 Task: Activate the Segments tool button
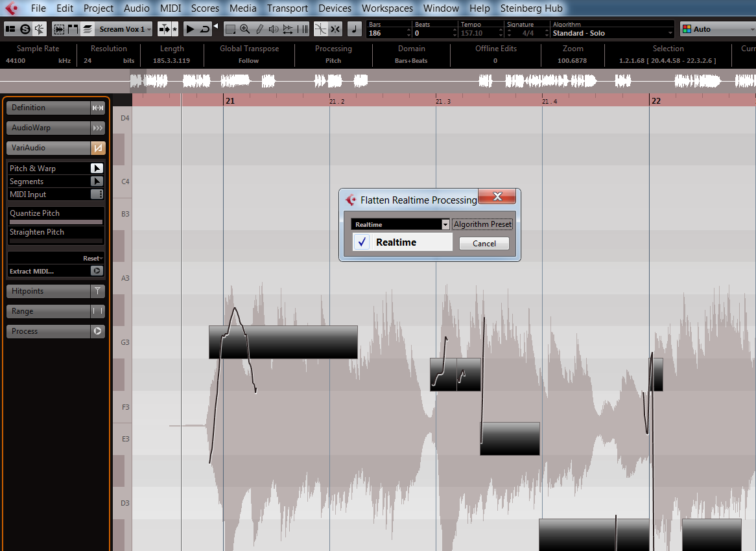click(97, 182)
